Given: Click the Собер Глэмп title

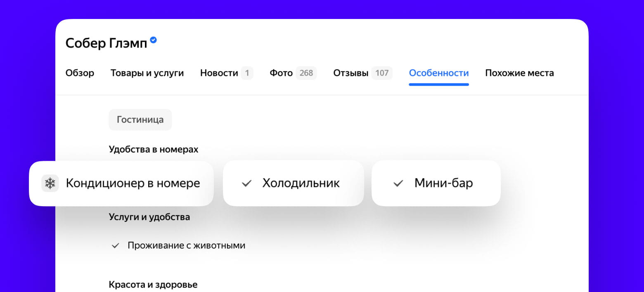Looking at the screenshot, I should click(x=106, y=43).
